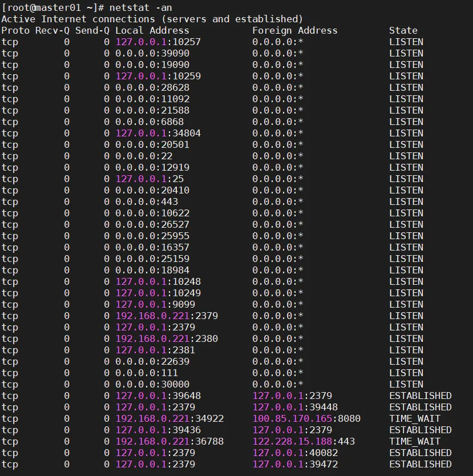This screenshot has height=476, width=473.
Task: Click the Local Address column header
Action: pyautogui.click(x=152, y=30)
